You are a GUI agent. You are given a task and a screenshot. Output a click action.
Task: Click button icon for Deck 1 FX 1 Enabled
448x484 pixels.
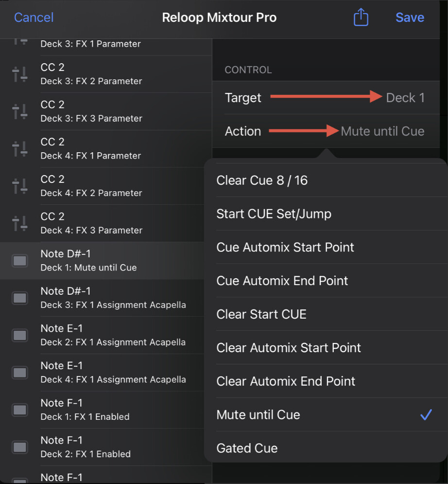20,410
